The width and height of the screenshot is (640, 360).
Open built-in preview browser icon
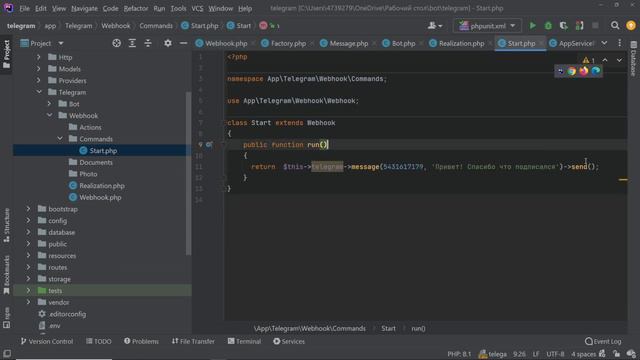(560, 71)
